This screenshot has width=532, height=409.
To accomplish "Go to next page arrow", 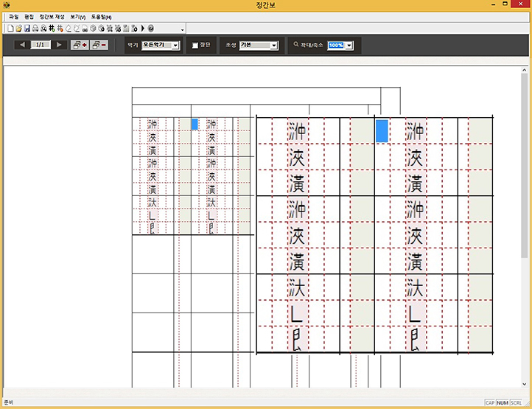I will 59,44.
